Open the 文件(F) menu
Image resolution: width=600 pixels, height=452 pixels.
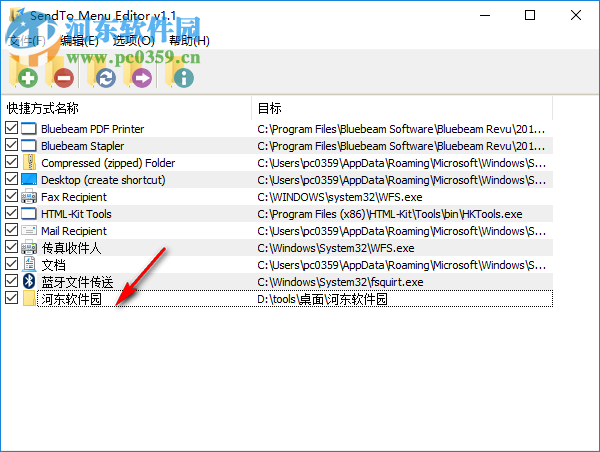(27, 40)
